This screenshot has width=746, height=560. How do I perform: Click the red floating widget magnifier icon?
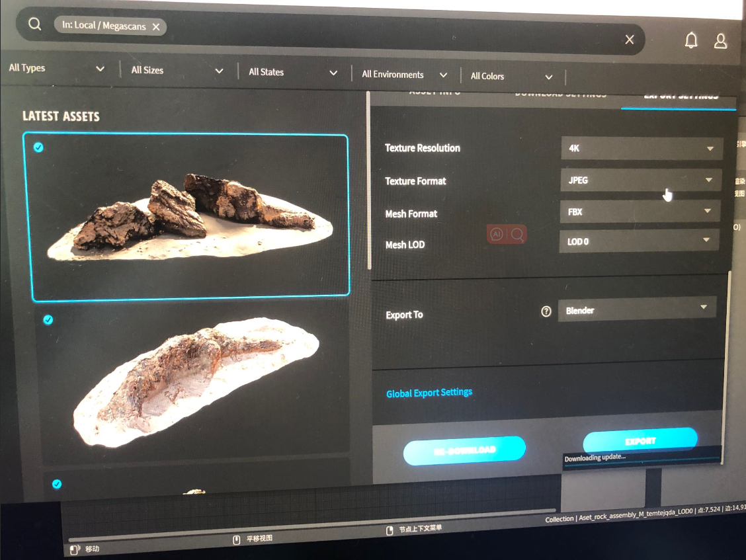pyautogui.click(x=517, y=234)
